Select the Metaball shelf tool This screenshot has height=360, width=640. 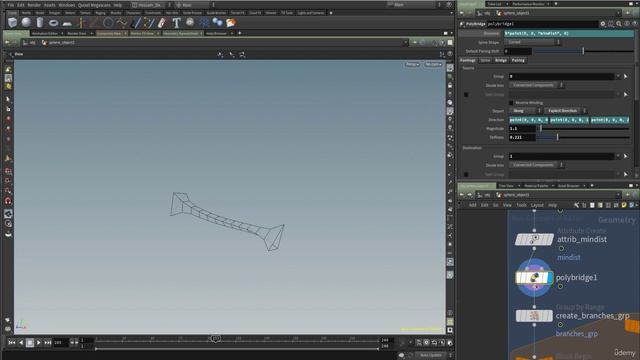click(217, 22)
